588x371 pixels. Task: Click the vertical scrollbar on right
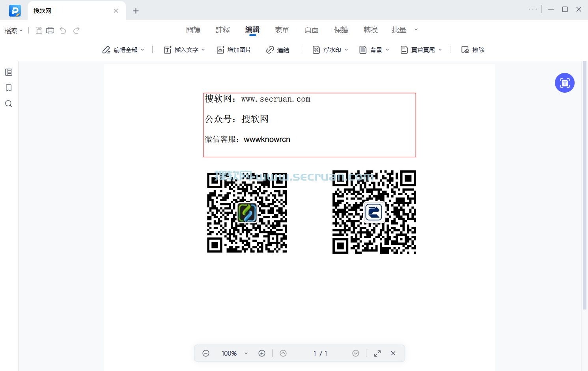point(584,185)
